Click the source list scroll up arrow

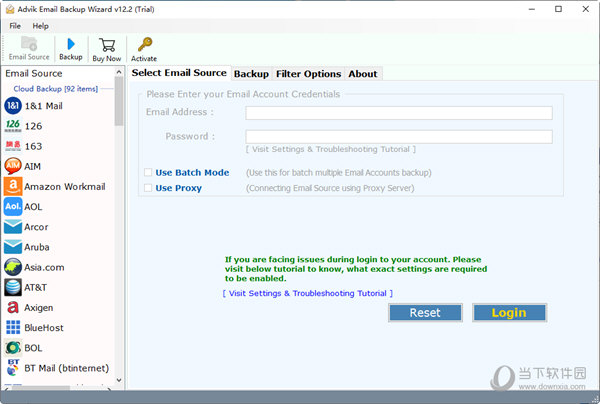pyautogui.click(x=119, y=72)
